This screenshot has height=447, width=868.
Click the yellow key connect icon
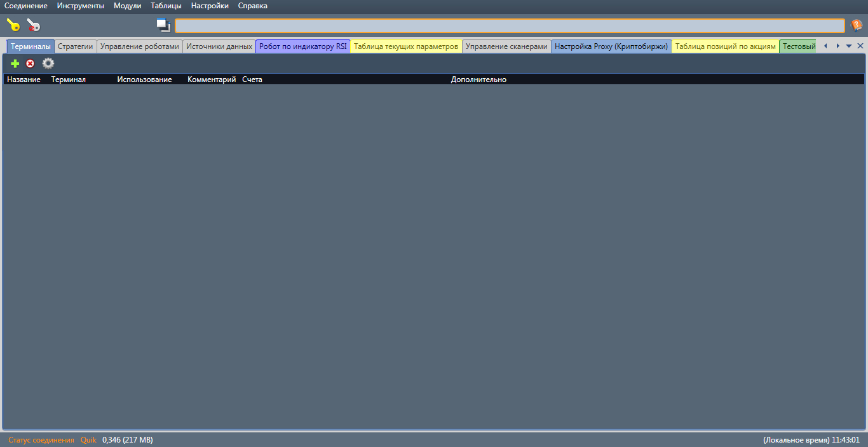13,25
